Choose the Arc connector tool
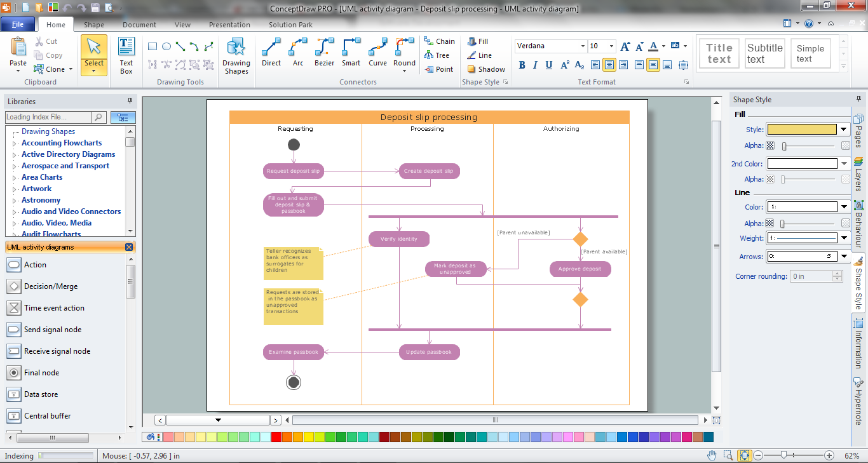Image resolution: width=868 pixels, height=463 pixels. point(298,52)
